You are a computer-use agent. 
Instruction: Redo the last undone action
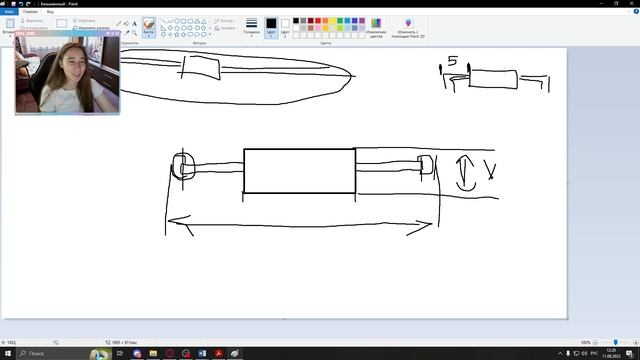28,4
